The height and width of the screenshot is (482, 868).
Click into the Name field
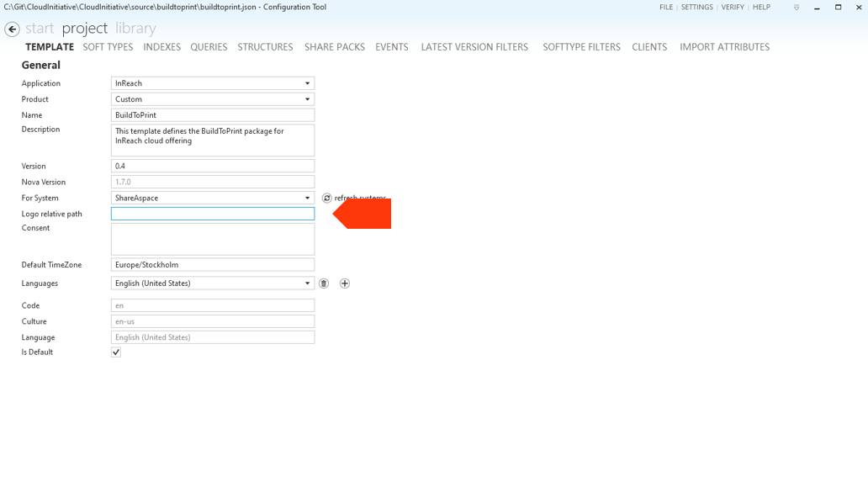(213, 115)
